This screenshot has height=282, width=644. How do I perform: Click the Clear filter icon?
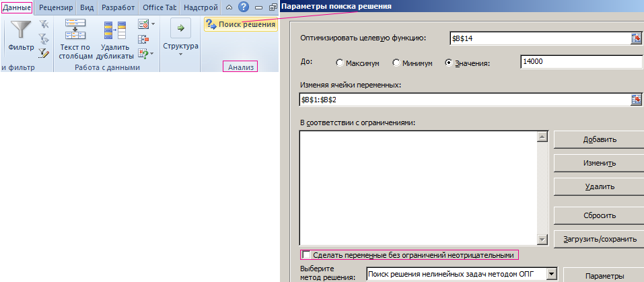[44, 25]
